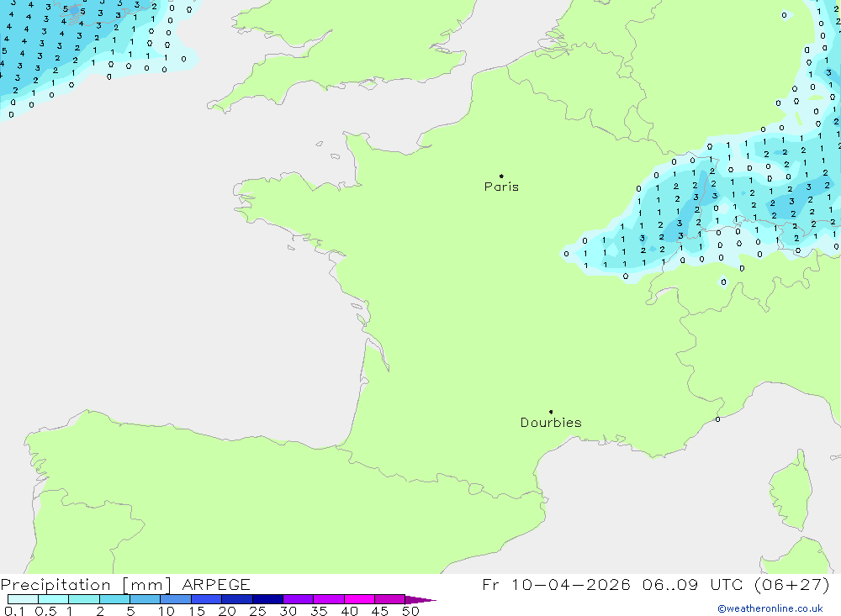
Task: Click the legend value 25
Action: pyautogui.click(x=258, y=611)
